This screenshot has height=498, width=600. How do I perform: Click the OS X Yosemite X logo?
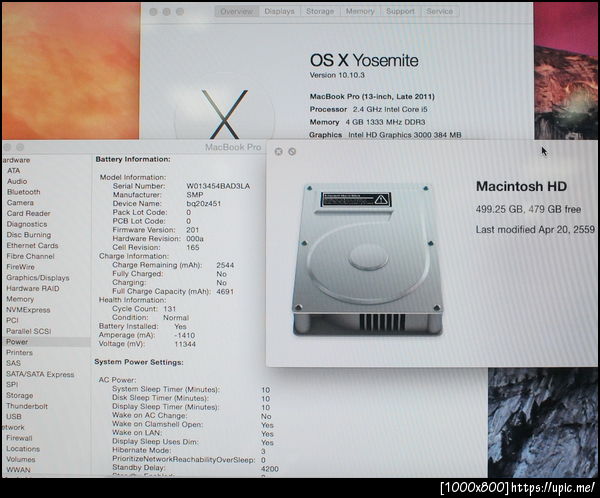[225, 114]
